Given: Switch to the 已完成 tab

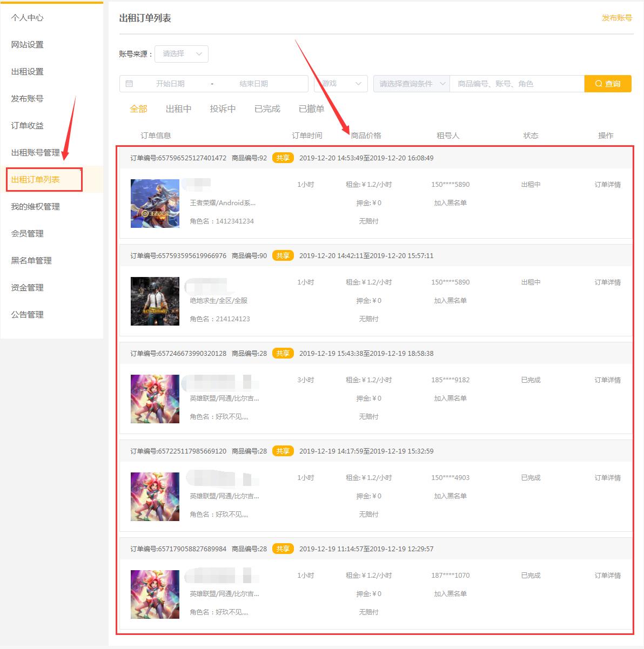Looking at the screenshot, I should [267, 109].
